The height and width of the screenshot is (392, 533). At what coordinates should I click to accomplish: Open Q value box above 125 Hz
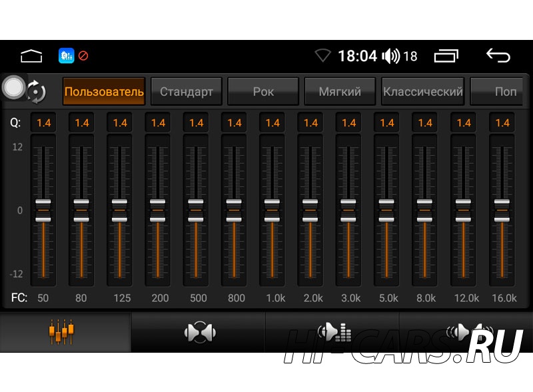click(x=119, y=122)
